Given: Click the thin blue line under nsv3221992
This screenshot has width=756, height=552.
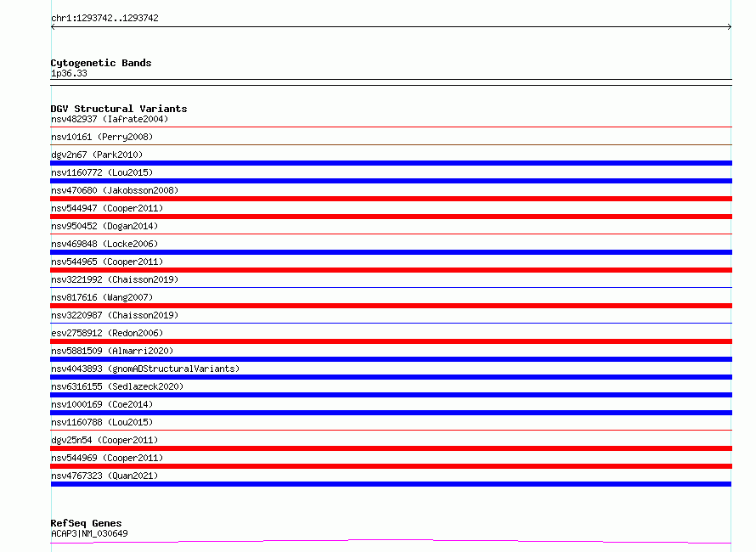Looking at the screenshot, I should [x=391, y=287].
